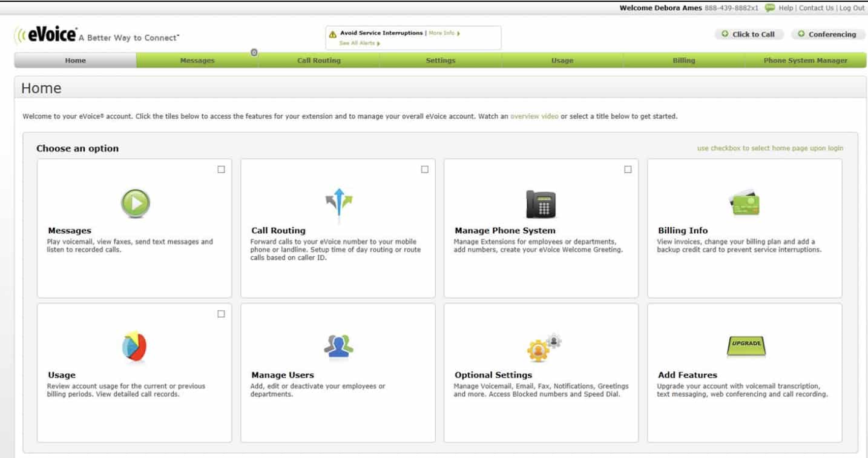
Task: Click the Click to Call button
Action: click(x=749, y=35)
